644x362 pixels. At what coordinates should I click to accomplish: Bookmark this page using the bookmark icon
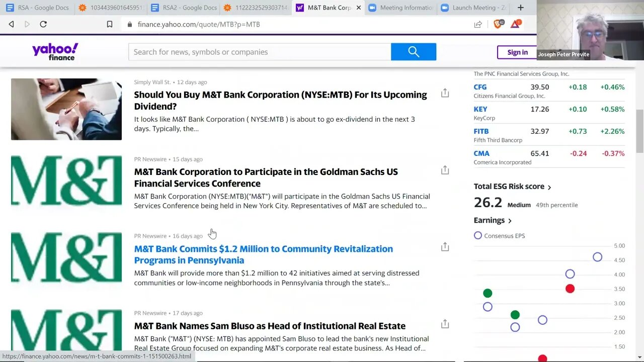(x=110, y=24)
